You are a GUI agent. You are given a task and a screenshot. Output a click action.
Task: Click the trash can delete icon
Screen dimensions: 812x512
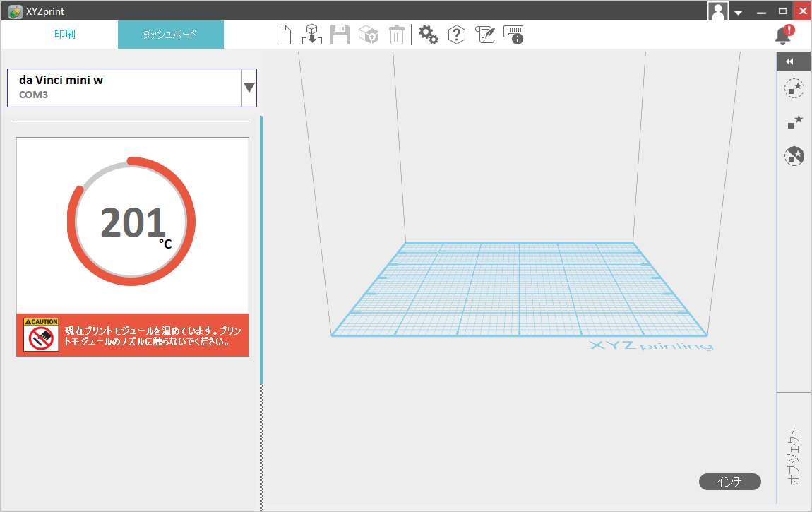pos(397,35)
